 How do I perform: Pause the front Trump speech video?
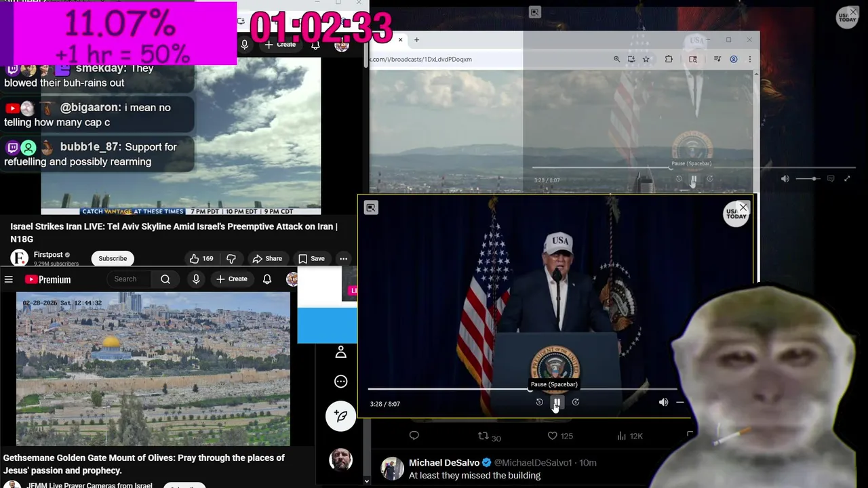click(x=557, y=402)
